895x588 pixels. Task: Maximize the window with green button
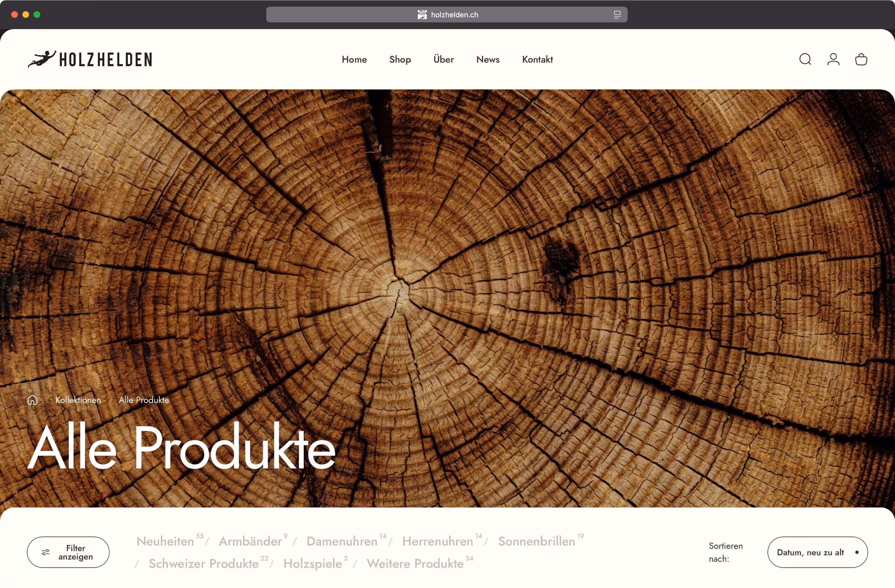coord(37,15)
